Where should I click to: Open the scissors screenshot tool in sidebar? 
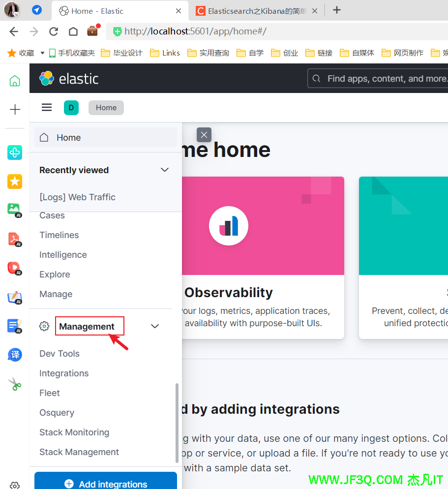[15, 384]
